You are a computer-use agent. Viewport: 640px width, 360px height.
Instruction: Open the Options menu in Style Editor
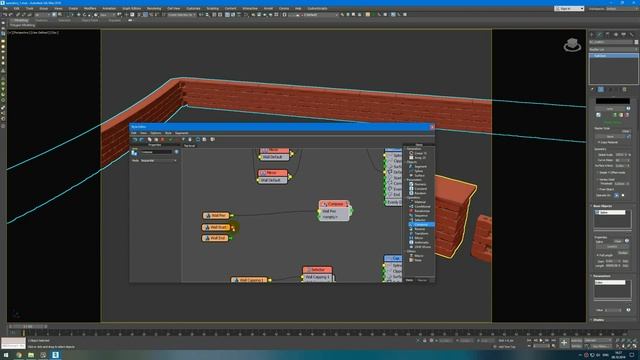point(156,133)
